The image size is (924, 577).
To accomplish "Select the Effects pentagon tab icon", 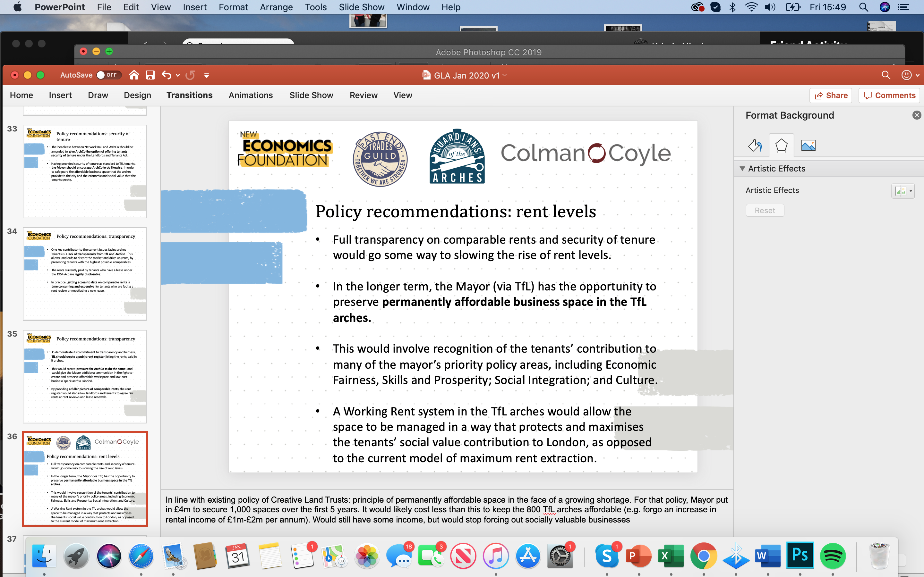I will click(x=781, y=146).
